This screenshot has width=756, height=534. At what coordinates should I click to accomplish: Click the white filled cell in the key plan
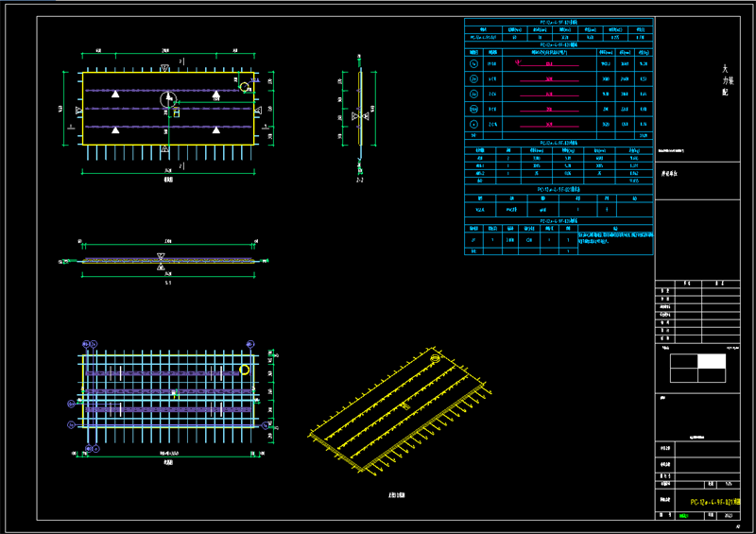(712, 361)
